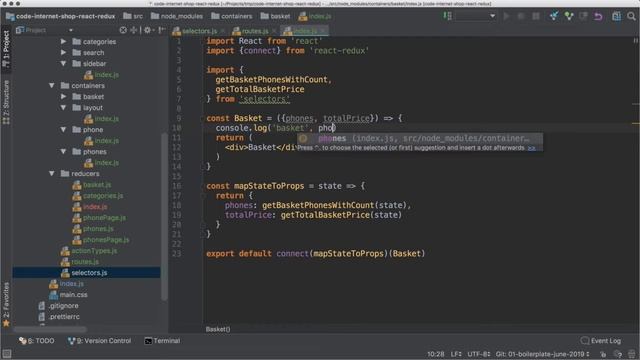The image size is (640, 360).
Task: Toggle the 6: TODO tool window
Action: point(37,341)
